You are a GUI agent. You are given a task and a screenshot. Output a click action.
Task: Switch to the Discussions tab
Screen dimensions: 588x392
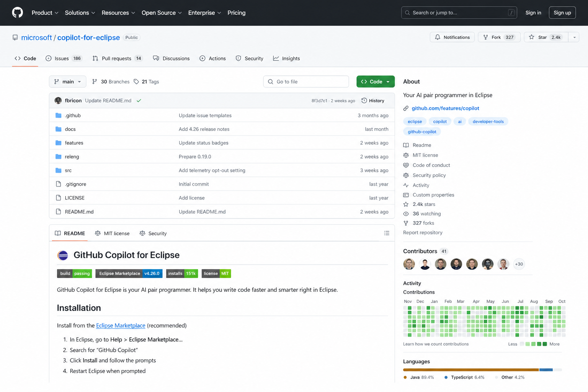point(171,59)
